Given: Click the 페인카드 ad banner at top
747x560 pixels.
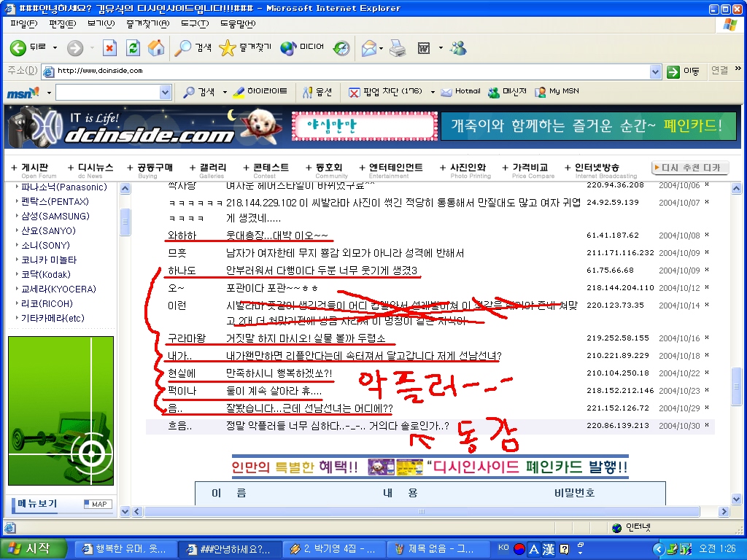Looking at the screenshot, I should pos(588,125).
